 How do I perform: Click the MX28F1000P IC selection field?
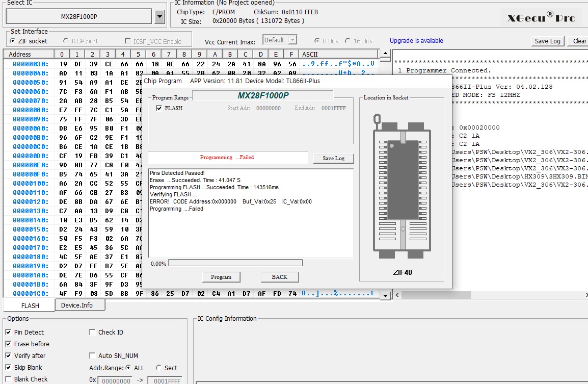coord(79,17)
